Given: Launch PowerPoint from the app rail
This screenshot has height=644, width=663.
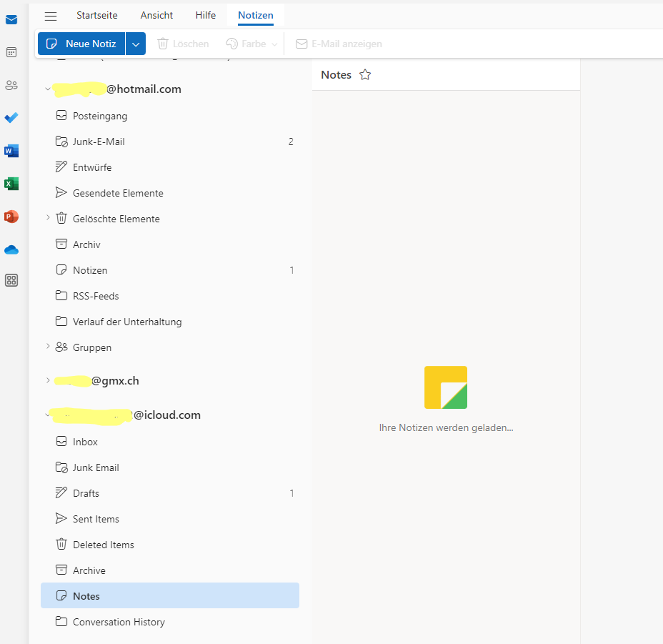Looking at the screenshot, I should tap(11, 217).
